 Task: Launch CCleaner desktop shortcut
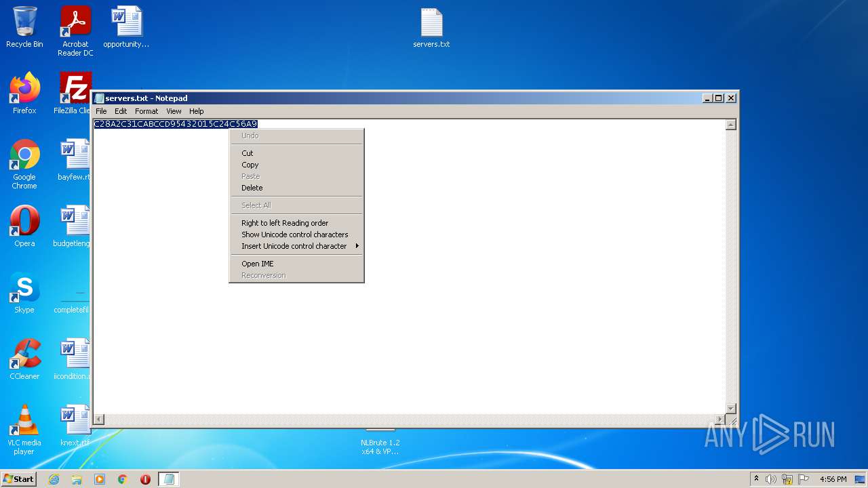click(x=24, y=359)
